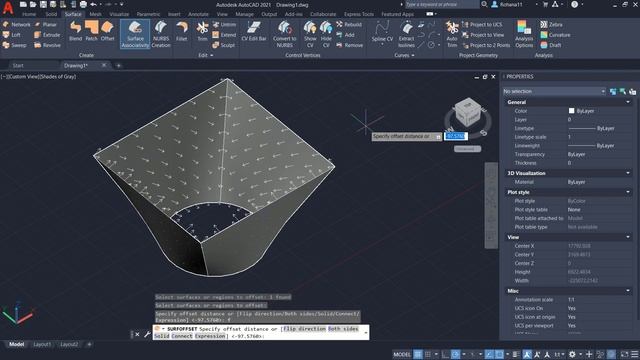Click the Offset surface tool
Image resolution: width=640 pixels, height=360 pixels.
point(107,31)
